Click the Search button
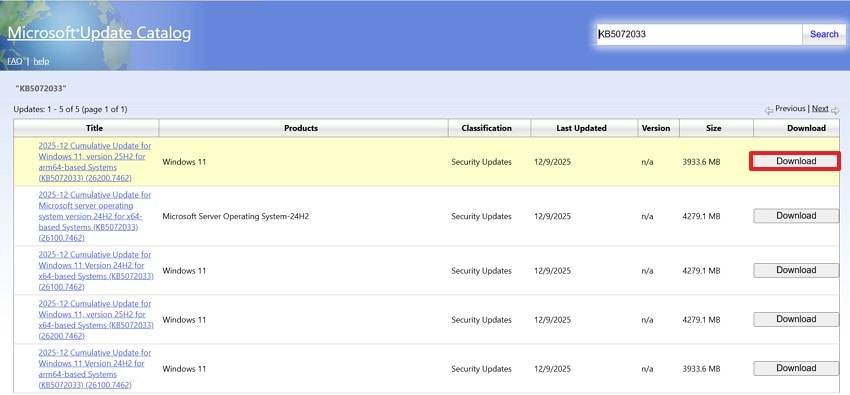This screenshot has width=850, height=395. coord(824,34)
